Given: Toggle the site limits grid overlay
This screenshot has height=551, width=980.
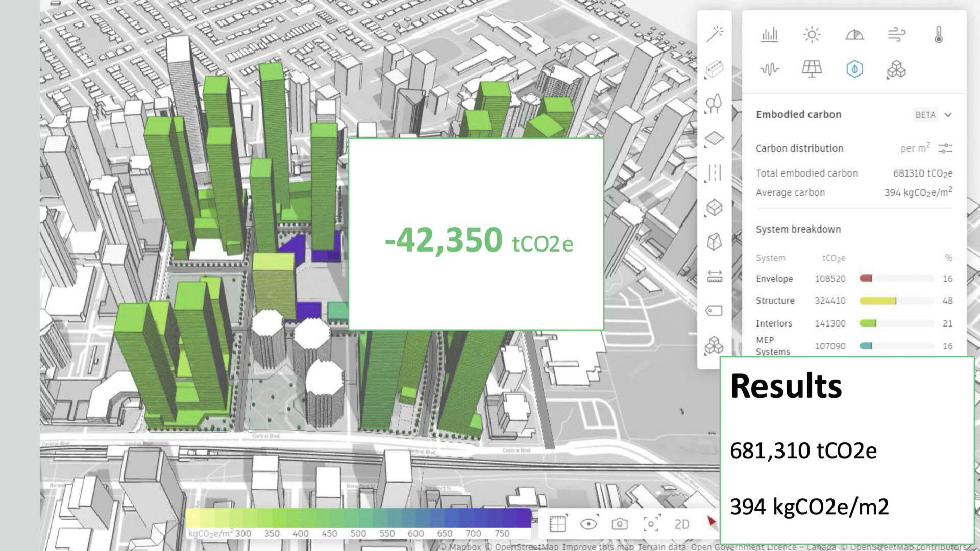Looking at the screenshot, I should [557, 524].
